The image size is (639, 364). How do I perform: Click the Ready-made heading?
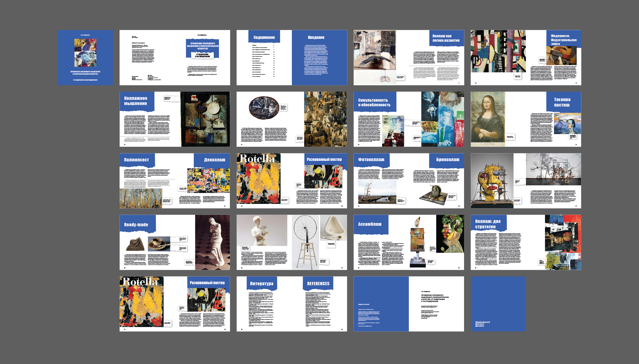coord(136,225)
